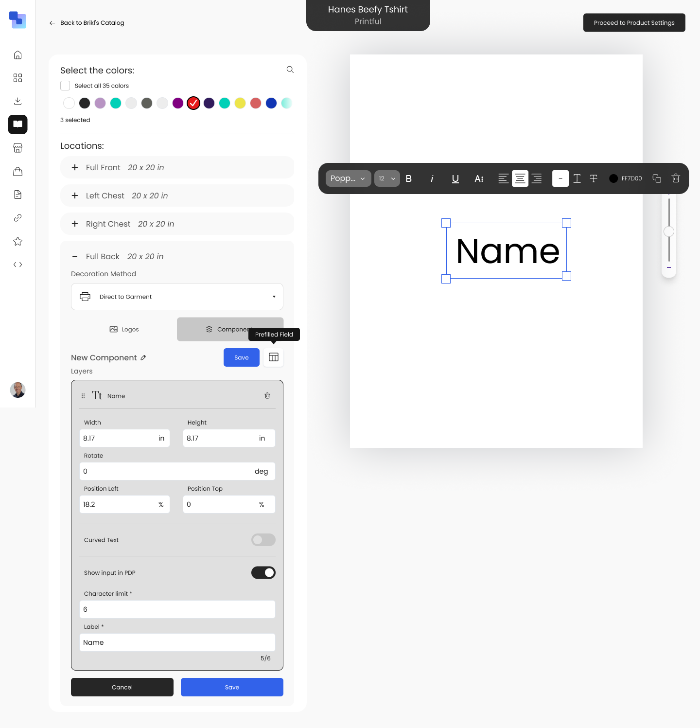Open the store icon in the left sidebar
The height and width of the screenshot is (728, 700).
(x=17, y=148)
